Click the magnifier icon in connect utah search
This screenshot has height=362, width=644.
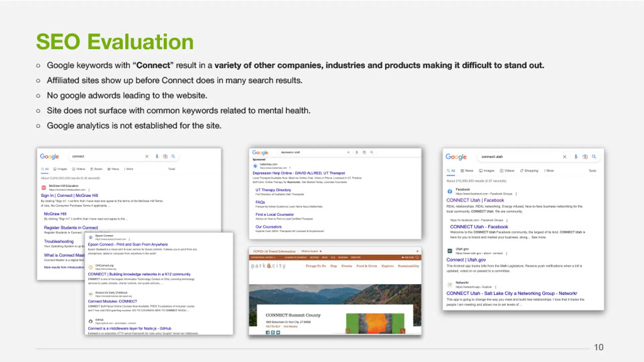click(594, 157)
